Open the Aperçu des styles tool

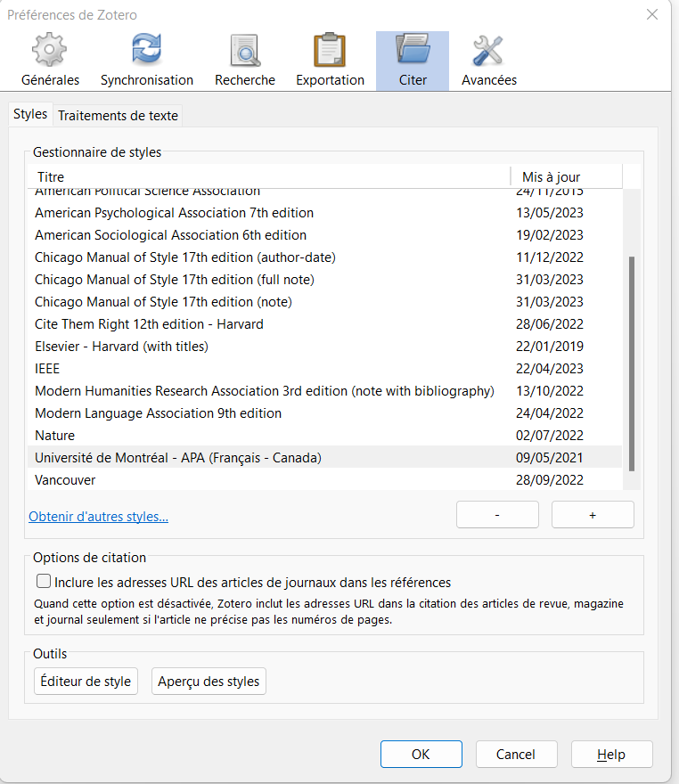pyautogui.click(x=209, y=681)
